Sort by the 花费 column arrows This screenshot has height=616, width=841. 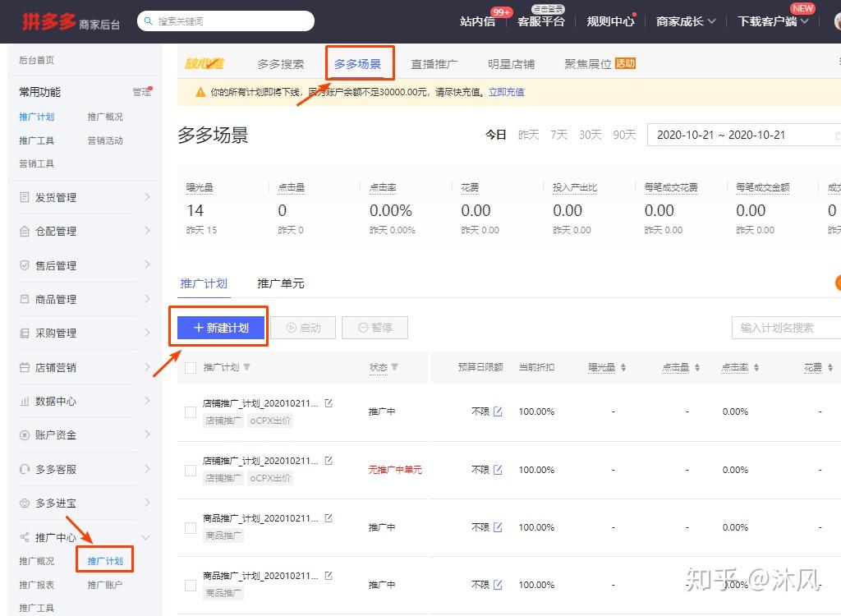pyautogui.click(x=830, y=368)
